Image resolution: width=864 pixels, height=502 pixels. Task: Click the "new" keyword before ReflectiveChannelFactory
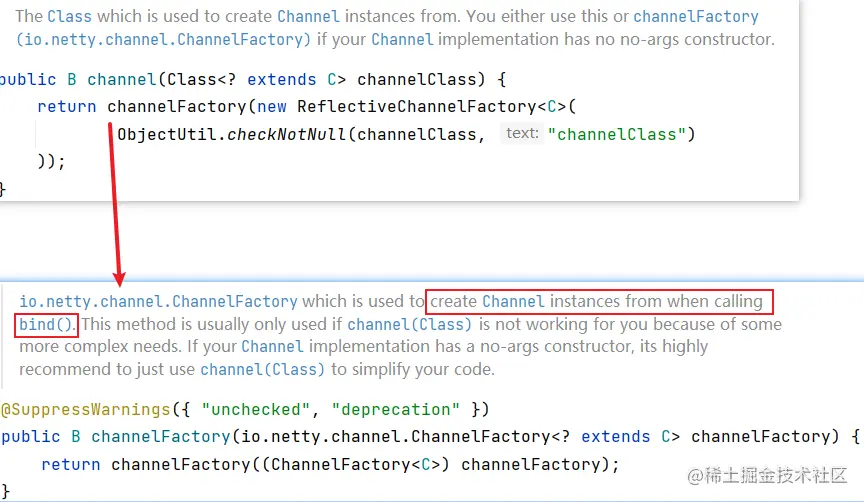[272, 106]
